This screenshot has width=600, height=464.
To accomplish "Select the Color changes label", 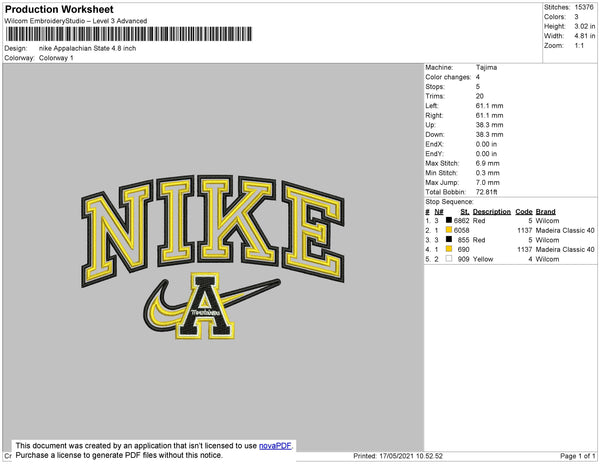I will [448, 77].
